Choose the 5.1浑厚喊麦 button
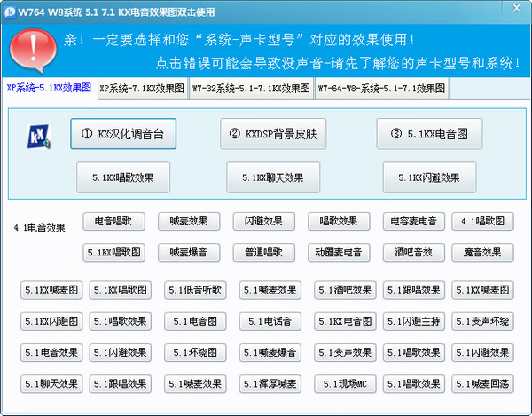 [x=270, y=384]
